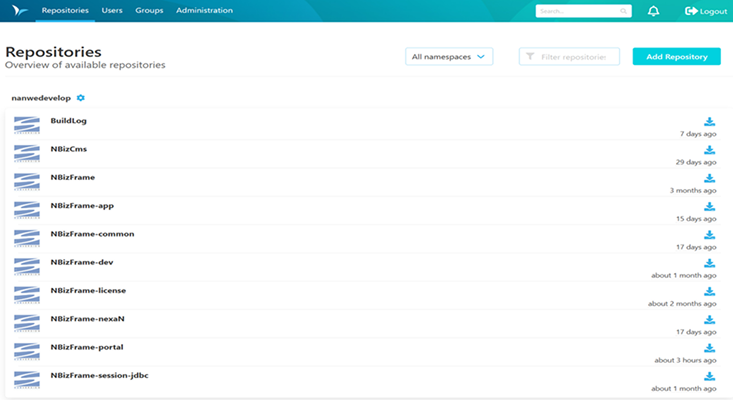Click the download icon for NBizFrame-app
The image size is (733, 400).
(x=710, y=207)
